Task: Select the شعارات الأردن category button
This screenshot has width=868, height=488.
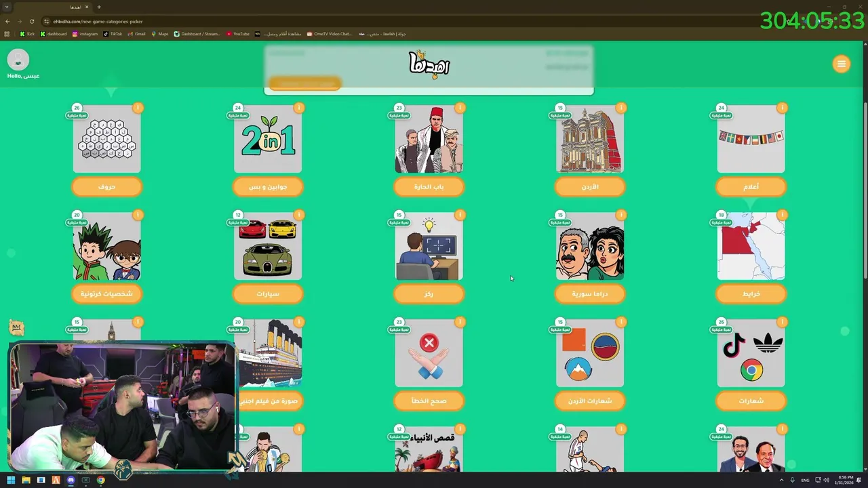Action: click(590, 401)
